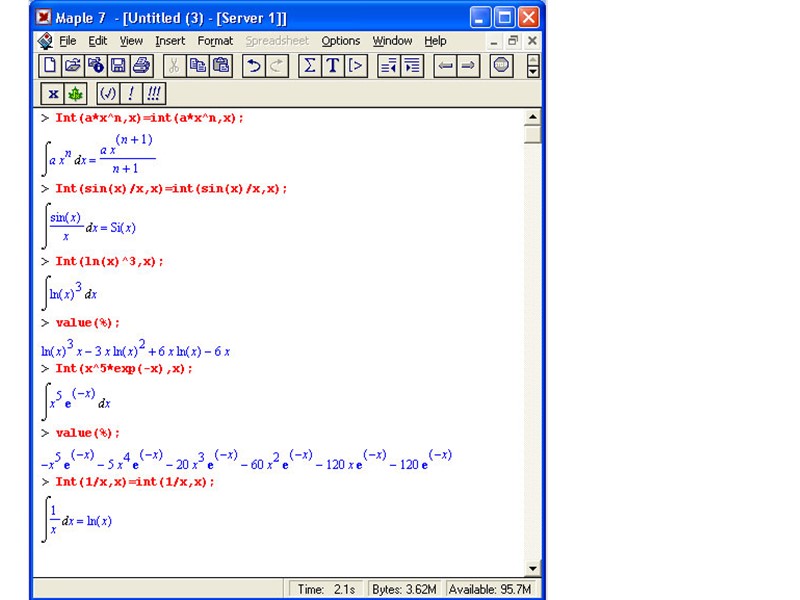
Task: Open the Options menu
Action: tap(340, 41)
